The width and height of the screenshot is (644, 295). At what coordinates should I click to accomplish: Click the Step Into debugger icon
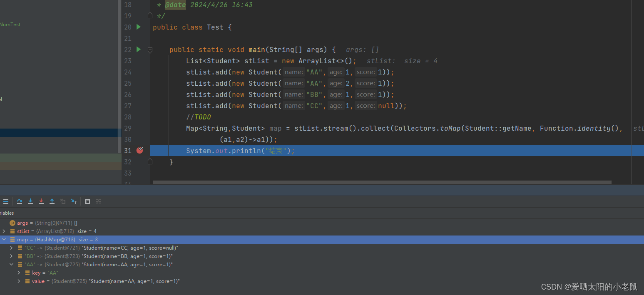point(30,201)
